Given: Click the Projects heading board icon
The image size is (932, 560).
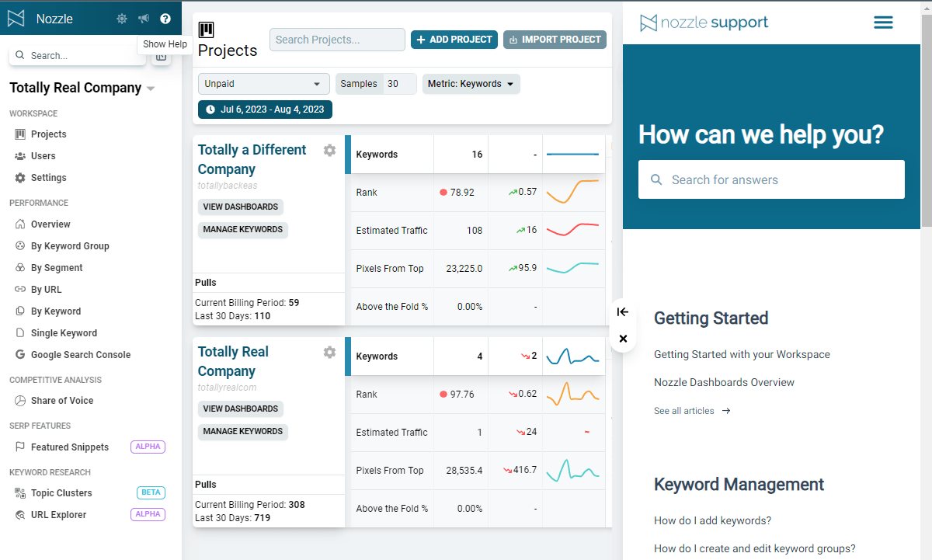Looking at the screenshot, I should pyautogui.click(x=206, y=30).
